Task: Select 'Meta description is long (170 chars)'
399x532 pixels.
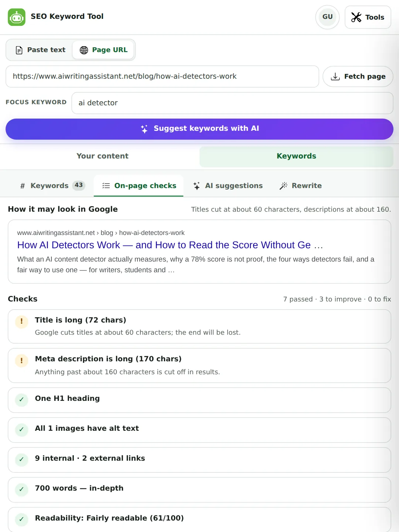Action: tap(108, 359)
